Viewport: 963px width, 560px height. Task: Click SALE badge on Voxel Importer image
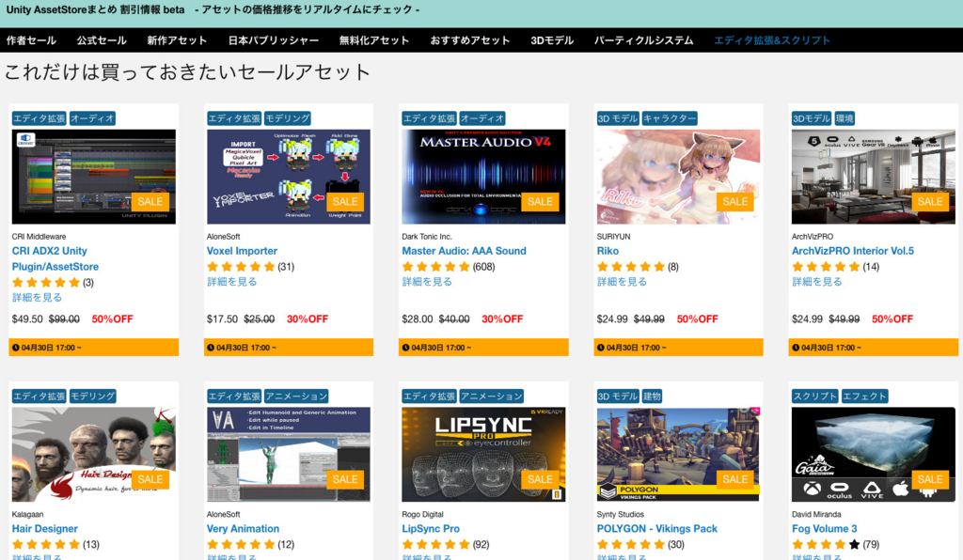tap(345, 202)
